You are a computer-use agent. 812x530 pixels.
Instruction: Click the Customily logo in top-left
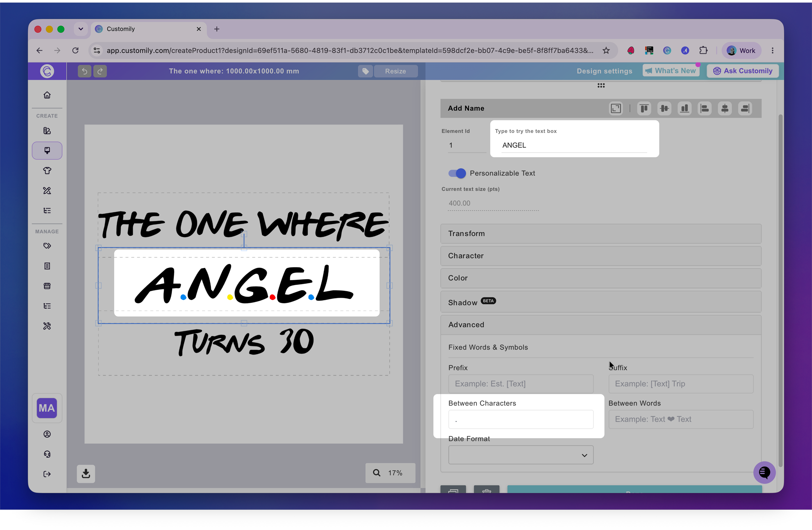pyautogui.click(x=47, y=71)
